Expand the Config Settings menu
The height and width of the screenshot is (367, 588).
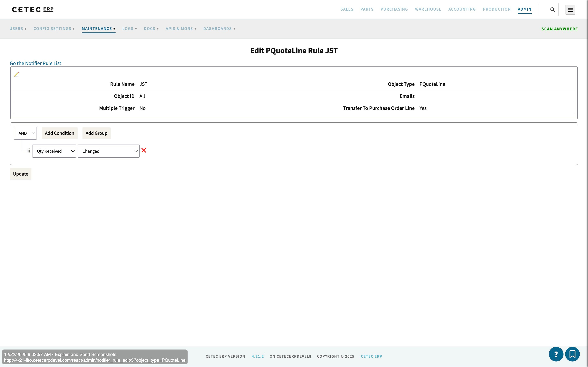point(54,29)
